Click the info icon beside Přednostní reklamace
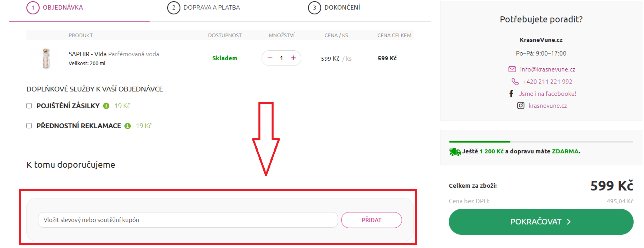644x248 pixels. [128, 126]
